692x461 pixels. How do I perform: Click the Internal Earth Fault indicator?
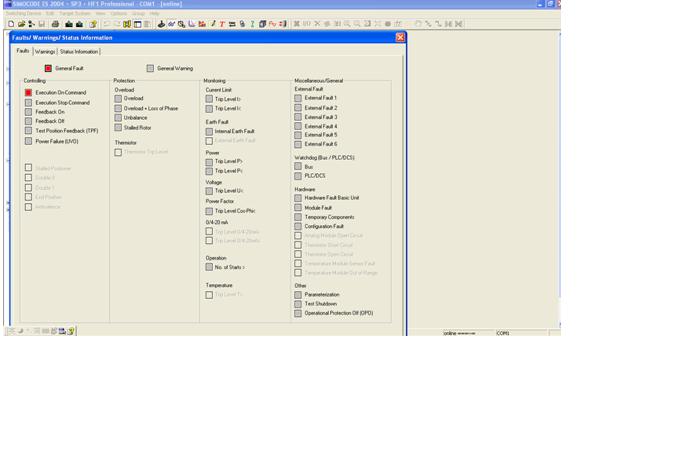[x=209, y=131]
